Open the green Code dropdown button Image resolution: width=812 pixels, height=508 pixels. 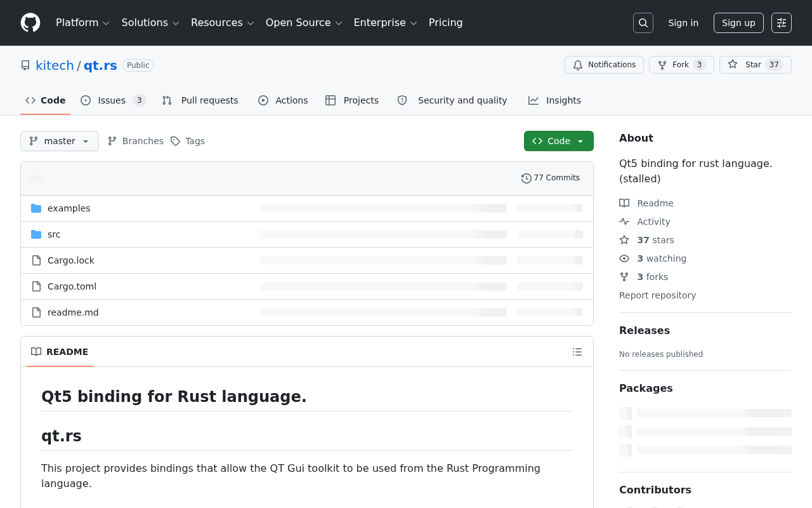(x=559, y=141)
